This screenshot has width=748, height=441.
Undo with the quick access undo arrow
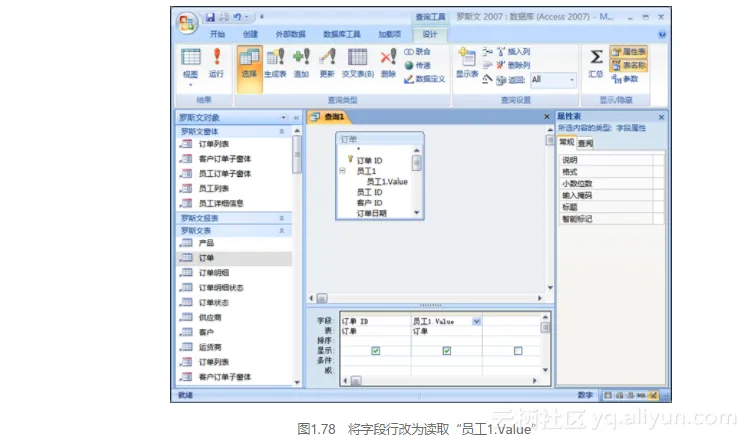237,17
